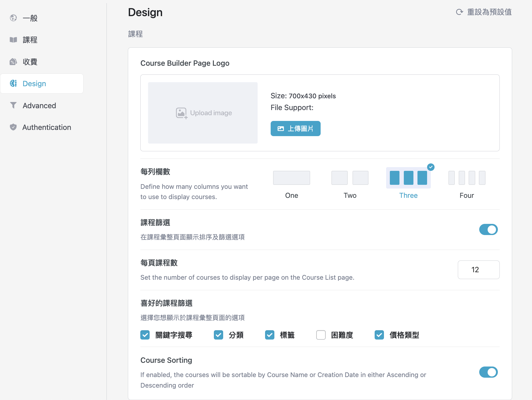
Task: Open the Advanced settings tab
Action: point(39,105)
